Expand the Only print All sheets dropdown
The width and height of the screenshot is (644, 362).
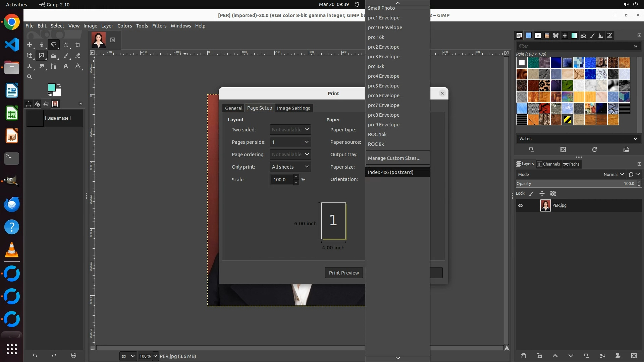tap(290, 167)
